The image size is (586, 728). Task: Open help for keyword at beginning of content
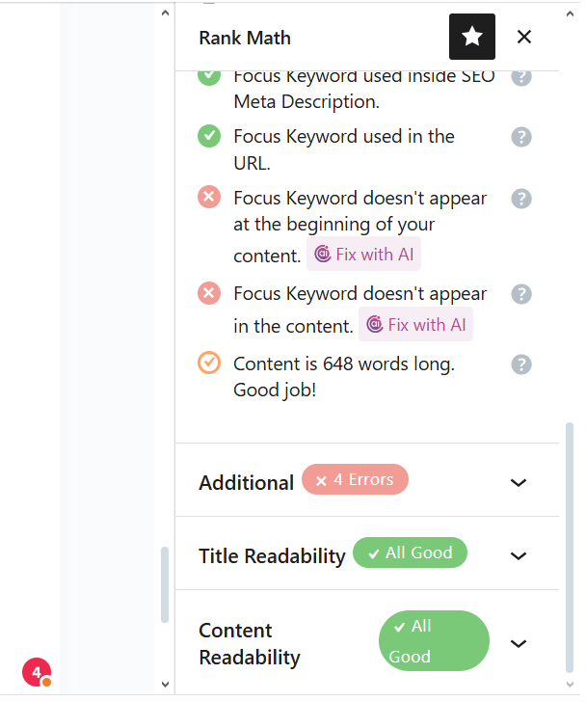tap(521, 199)
